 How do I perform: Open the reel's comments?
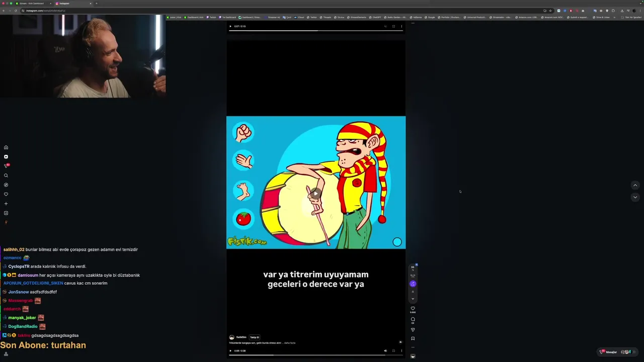coord(413,319)
